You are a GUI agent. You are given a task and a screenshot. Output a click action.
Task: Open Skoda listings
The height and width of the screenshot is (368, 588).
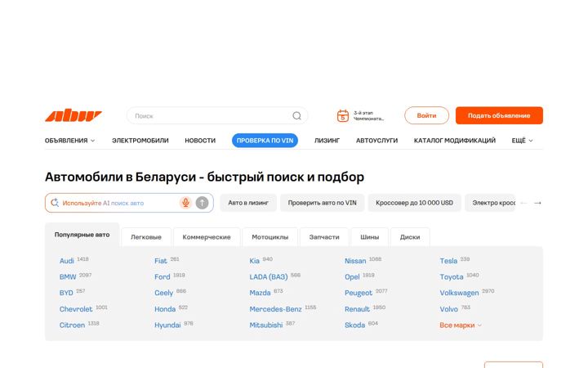pyautogui.click(x=354, y=325)
